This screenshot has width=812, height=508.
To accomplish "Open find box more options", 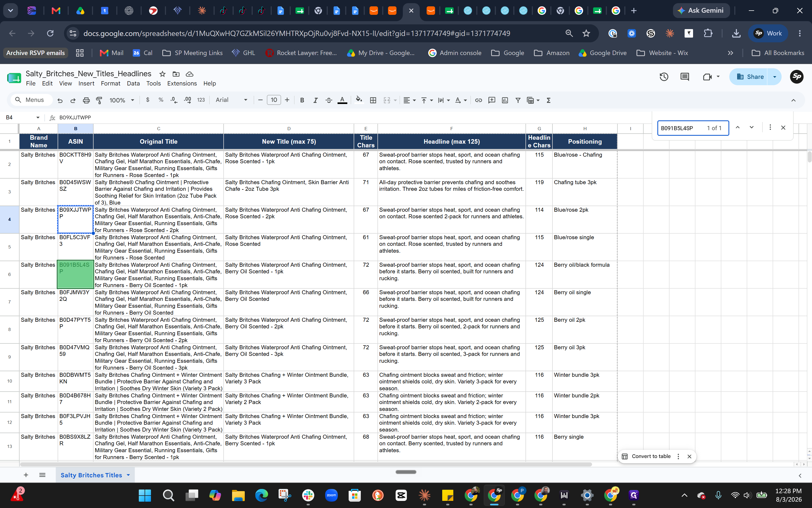I will (770, 127).
